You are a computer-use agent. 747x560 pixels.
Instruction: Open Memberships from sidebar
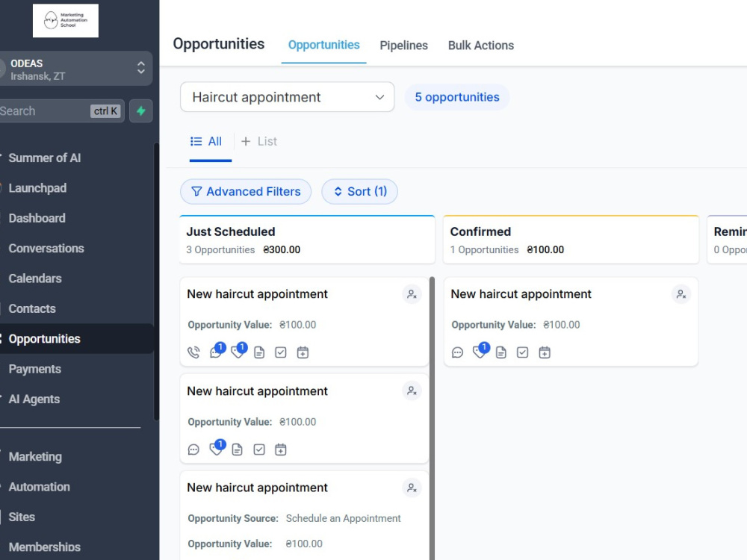point(44,547)
